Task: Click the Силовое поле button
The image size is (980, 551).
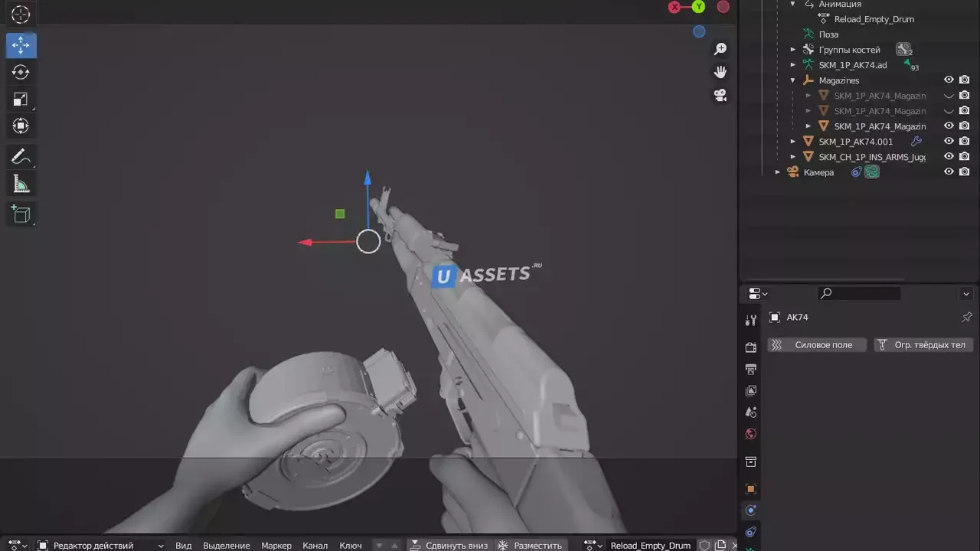Action: coord(816,345)
